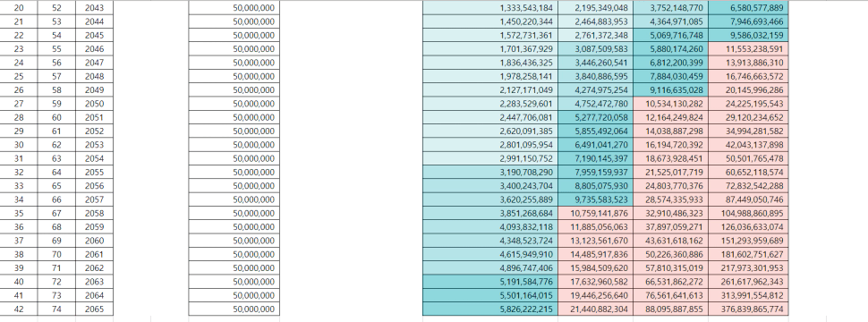Select year cell 2065
The height and width of the screenshot is (322, 868).
pos(94,309)
